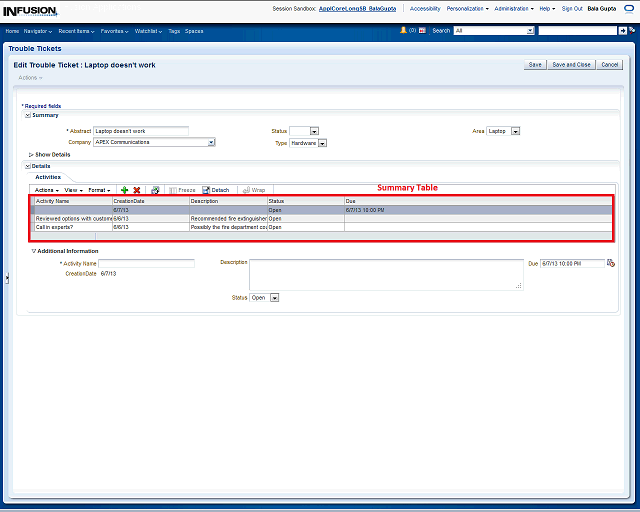Click the left panel splitter collapse handle

tap(5, 279)
